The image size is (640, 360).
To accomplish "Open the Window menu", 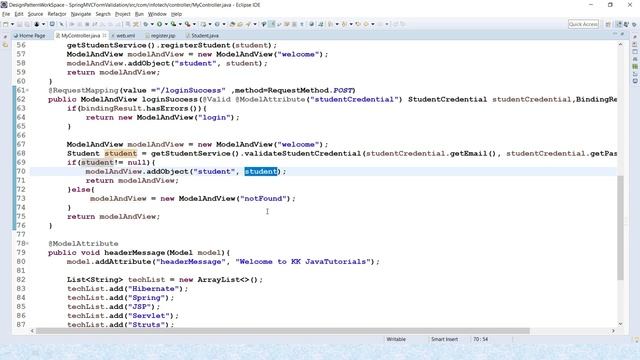I will pos(157,14).
